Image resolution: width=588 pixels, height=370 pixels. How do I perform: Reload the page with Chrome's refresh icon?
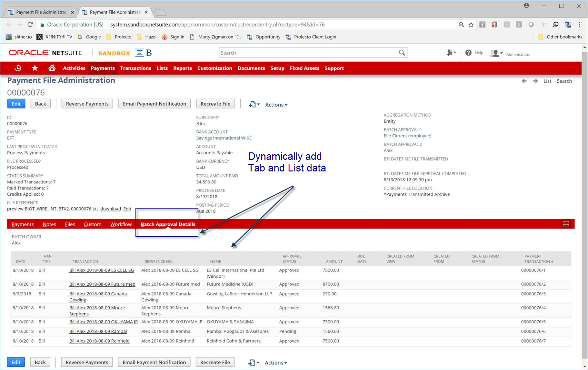30,24
